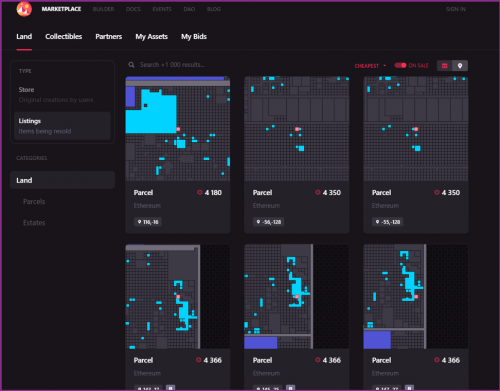Click the search magnifier icon
Image resolution: width=500 pixels, height=391 pixels.
[x=132, y=65]
